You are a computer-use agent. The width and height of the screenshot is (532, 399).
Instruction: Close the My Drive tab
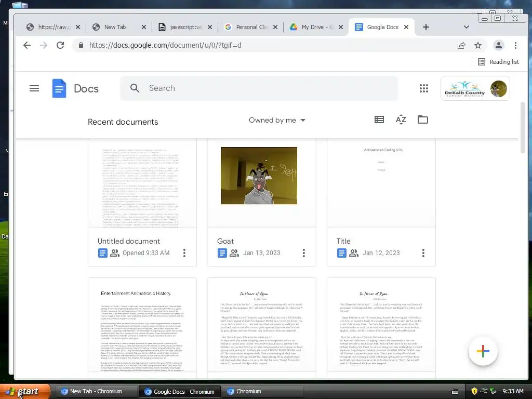(341, 27)
